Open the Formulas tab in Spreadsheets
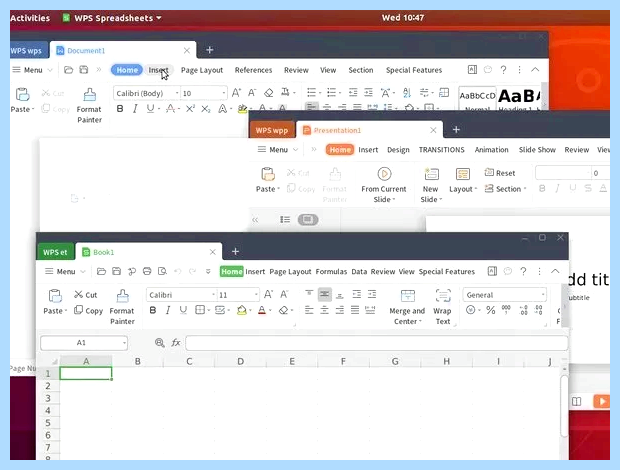 (x=331, y=272)
